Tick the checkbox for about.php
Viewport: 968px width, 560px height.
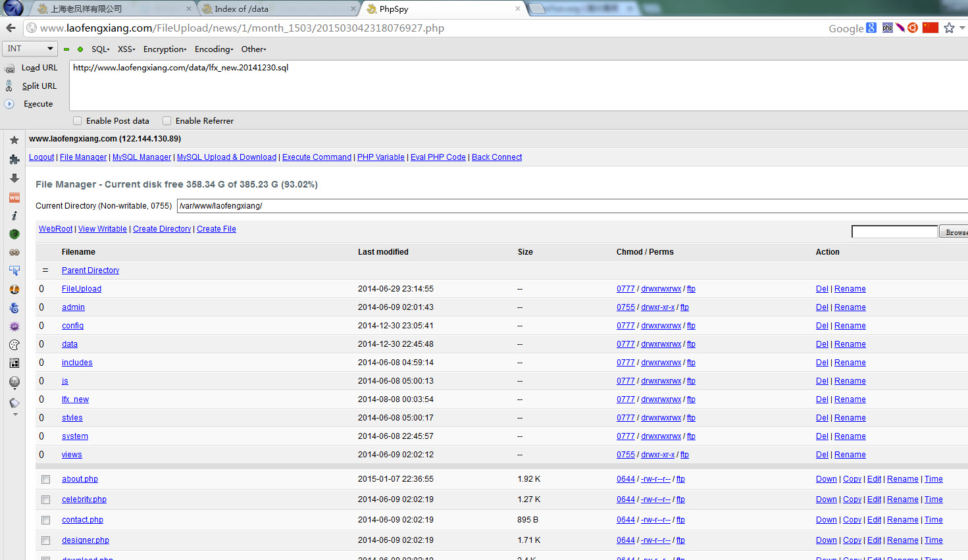(45, 480)
